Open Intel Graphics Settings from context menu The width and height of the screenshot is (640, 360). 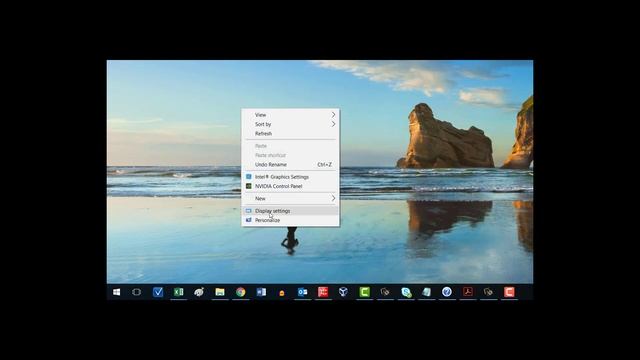tap(290, 177)
